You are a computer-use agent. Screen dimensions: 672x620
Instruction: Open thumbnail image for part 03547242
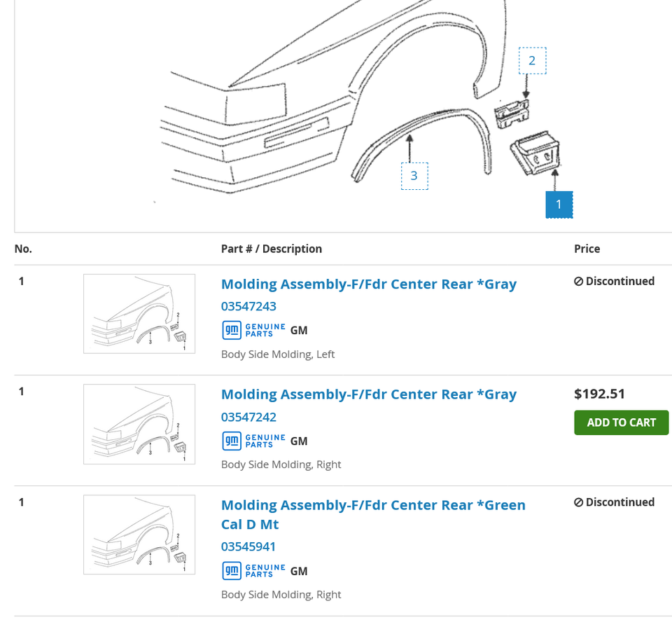[x=139, y=424]
